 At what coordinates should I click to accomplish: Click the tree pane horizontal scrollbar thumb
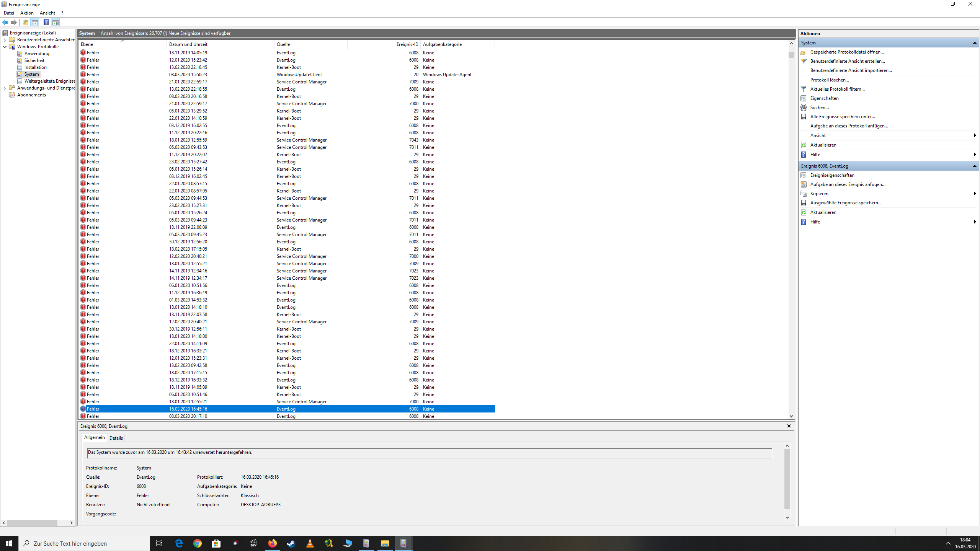tap(32, 523)
